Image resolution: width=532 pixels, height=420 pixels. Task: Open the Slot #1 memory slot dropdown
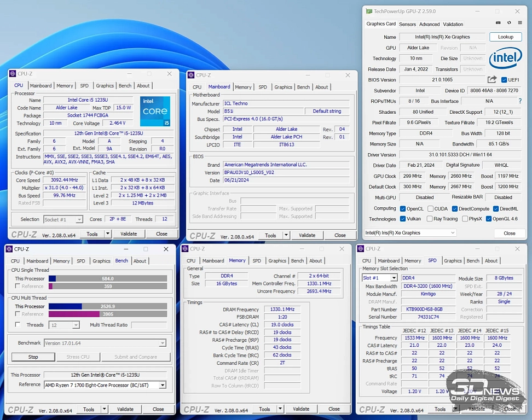pos(379,278)
